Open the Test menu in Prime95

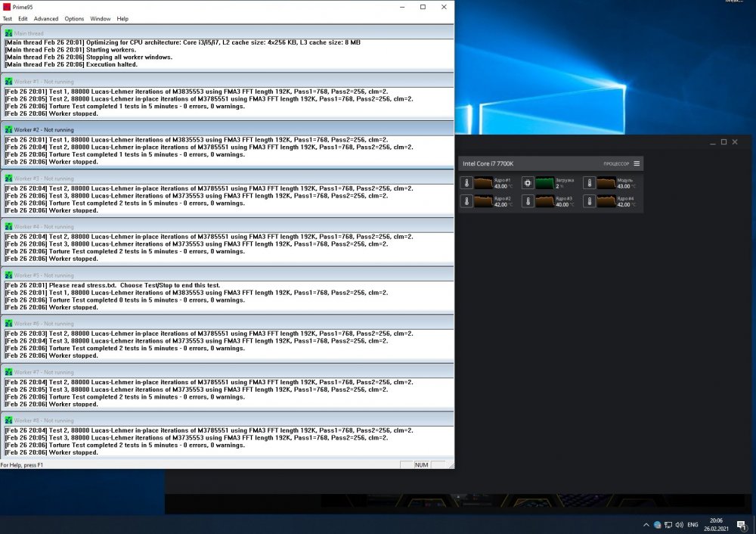8,18
